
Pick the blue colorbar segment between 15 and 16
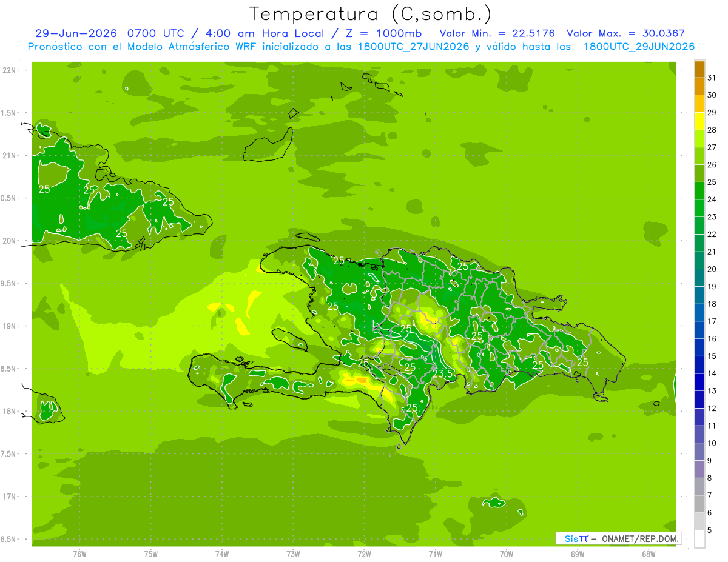pyautogui.click(x=699, y=347)
